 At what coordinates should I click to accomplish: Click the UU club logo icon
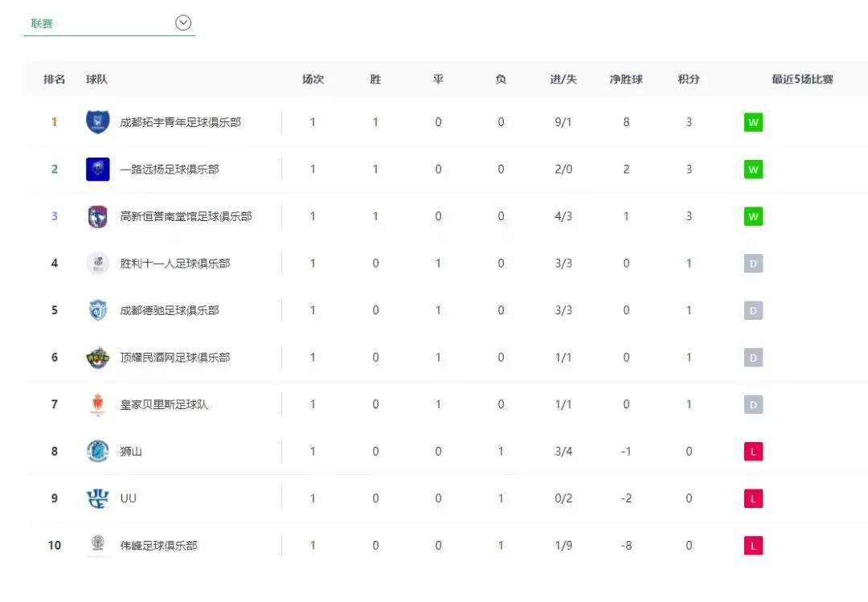pyautogui.click(x=98, y=498)
